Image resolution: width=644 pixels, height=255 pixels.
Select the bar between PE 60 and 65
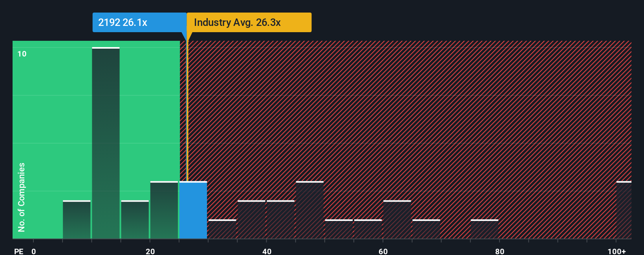(397, 220)
